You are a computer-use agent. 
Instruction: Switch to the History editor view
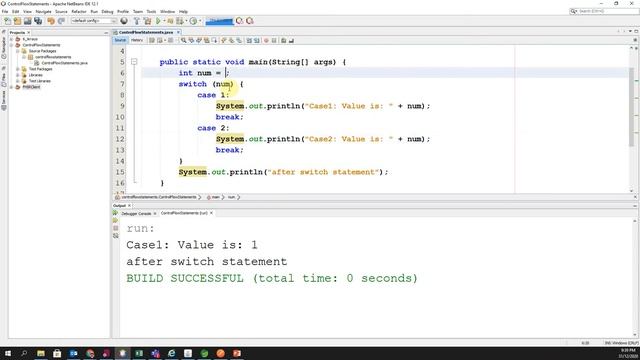tap(137, 40)
